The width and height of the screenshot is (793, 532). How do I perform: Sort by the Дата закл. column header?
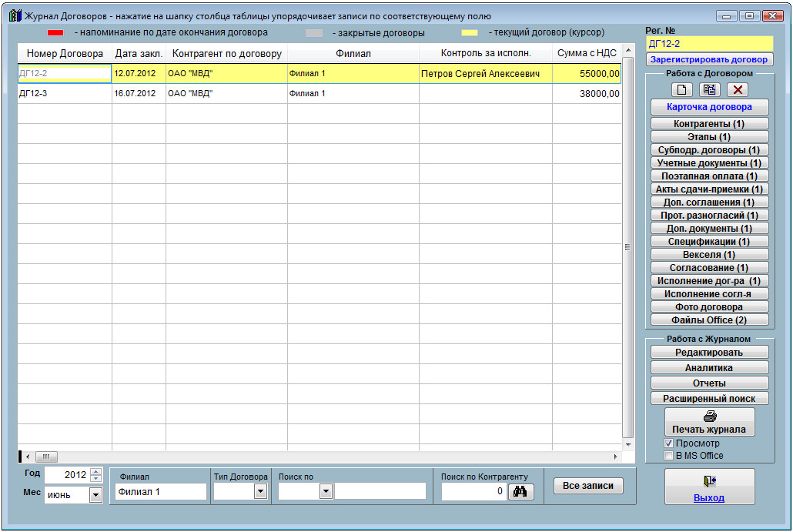click(x=139, y=53)
